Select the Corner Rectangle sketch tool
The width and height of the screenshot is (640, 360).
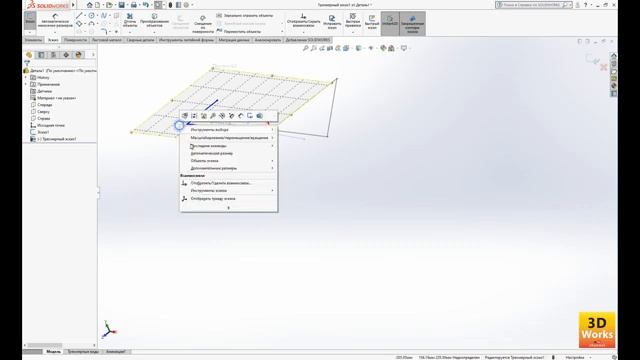pos(79,24)
